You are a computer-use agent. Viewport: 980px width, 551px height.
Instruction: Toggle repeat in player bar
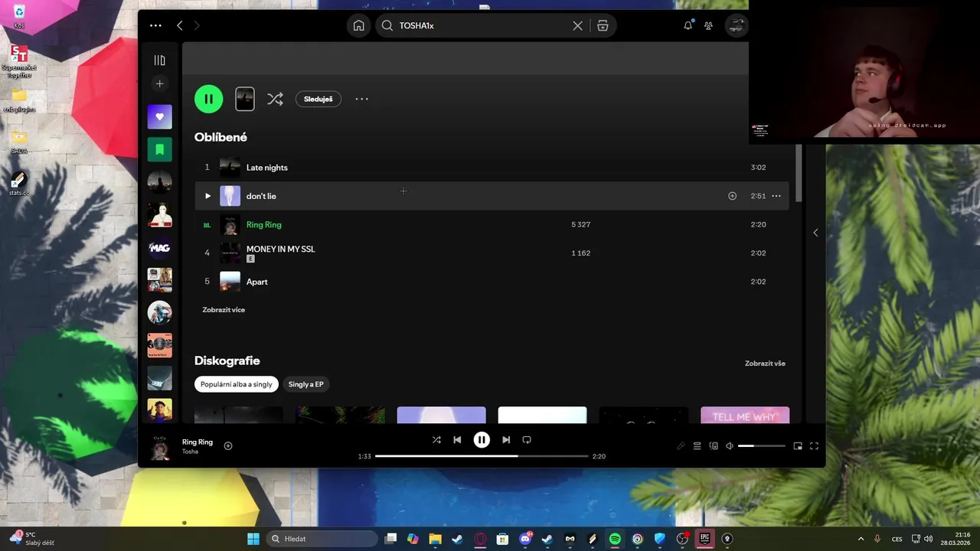527,440
